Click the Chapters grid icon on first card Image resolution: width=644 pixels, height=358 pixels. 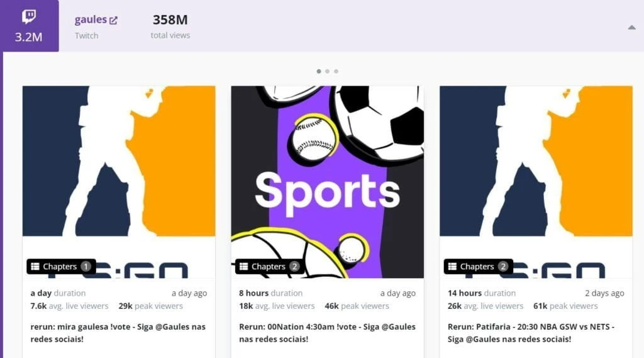pos(35,266)
